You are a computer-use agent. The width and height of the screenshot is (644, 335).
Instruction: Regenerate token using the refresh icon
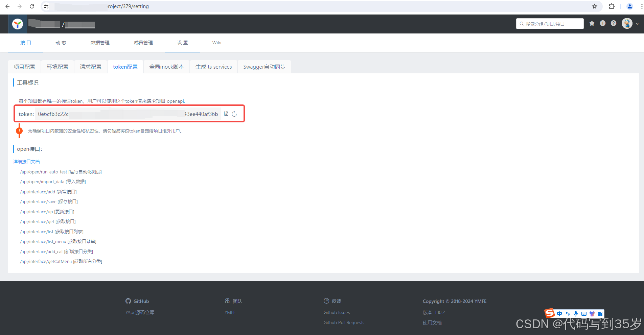tap(234, 114)
